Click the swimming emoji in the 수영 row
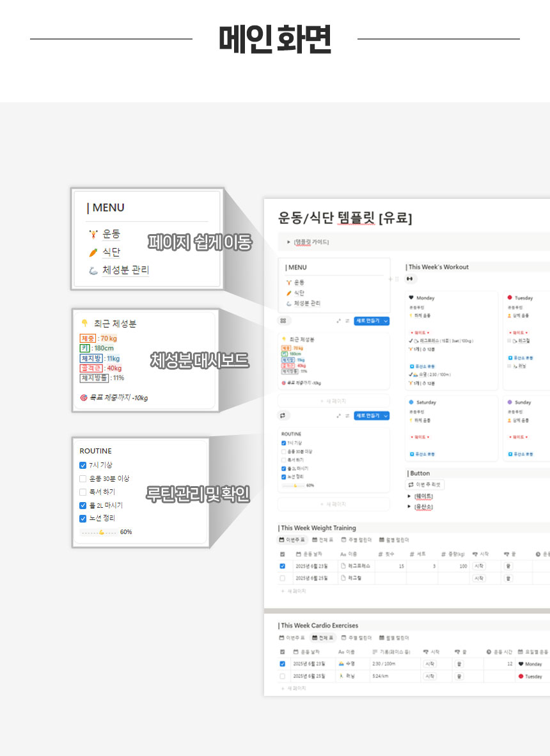Image resolution: width=550 pixels, height=756 pixels. coord(342,663)
